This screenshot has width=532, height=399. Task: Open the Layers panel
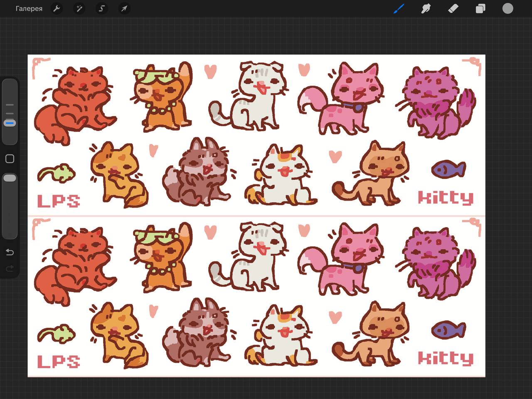[480, 8]
